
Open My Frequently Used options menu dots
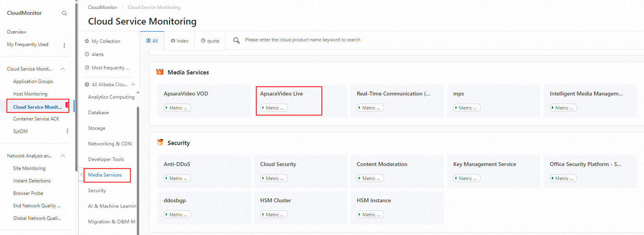coord(64,45)
